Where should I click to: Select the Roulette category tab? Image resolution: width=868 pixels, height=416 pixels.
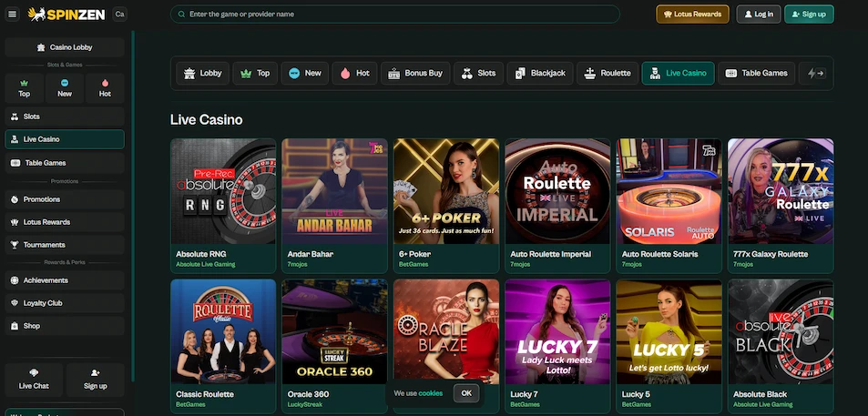pos(608,73)
